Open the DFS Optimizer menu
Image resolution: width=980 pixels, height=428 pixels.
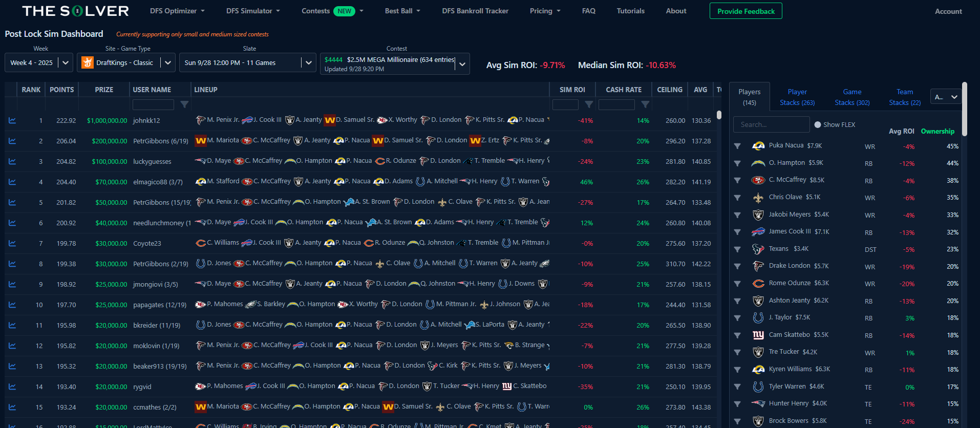pyautogui.click(x=177, y=11)
